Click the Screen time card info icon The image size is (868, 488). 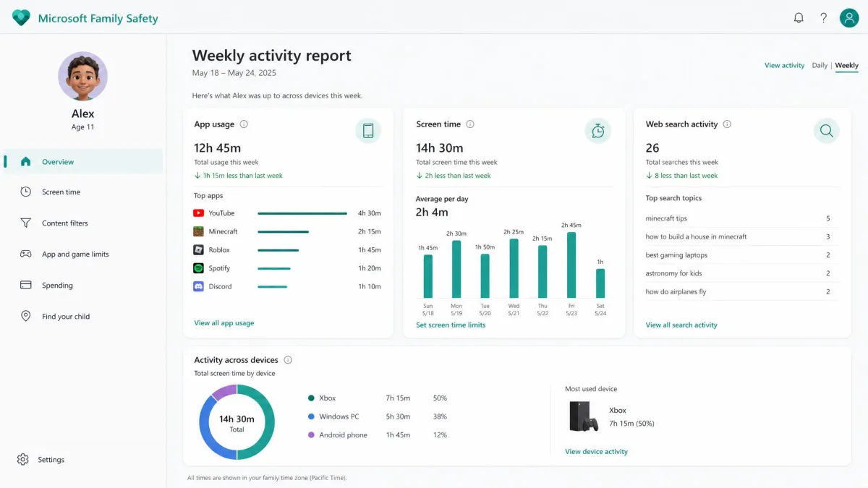[470, 124]
